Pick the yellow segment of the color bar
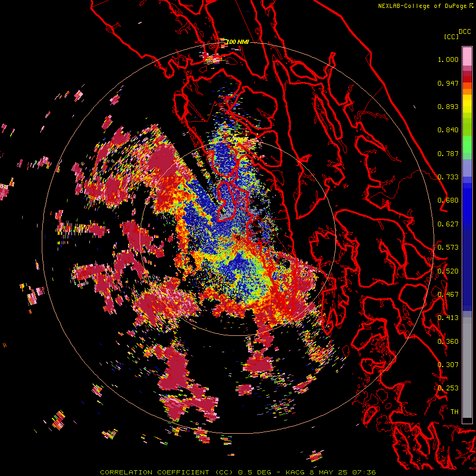Screen dimensions: 476x476 [467, 104]
